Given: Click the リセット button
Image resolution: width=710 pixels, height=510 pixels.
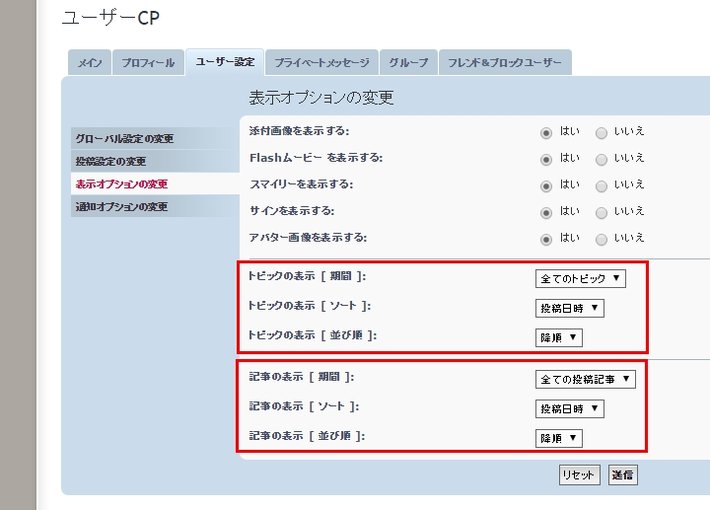Looking at the screenshot, I should (x=579, y=475).
